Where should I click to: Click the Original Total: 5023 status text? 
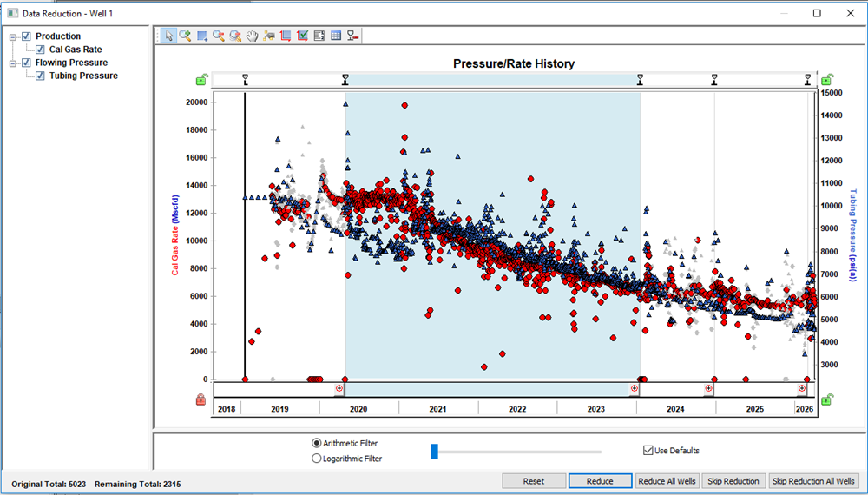[x=49, y=485]
